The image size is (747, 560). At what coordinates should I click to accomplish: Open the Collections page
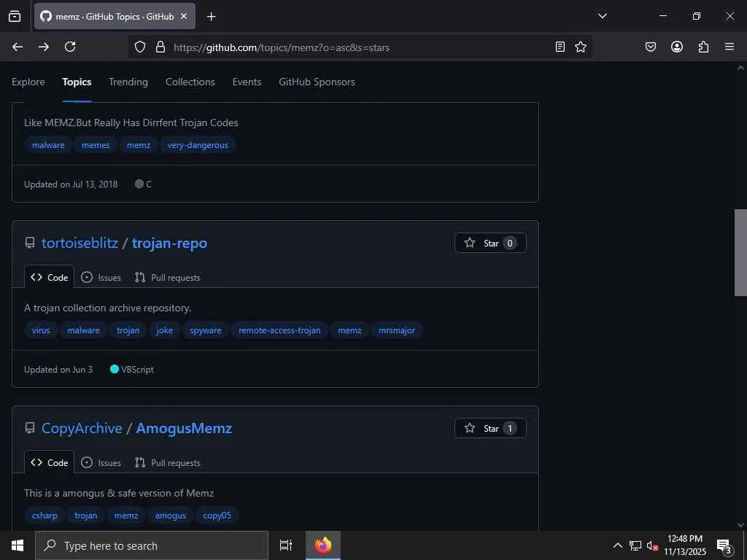pos(190,82)
